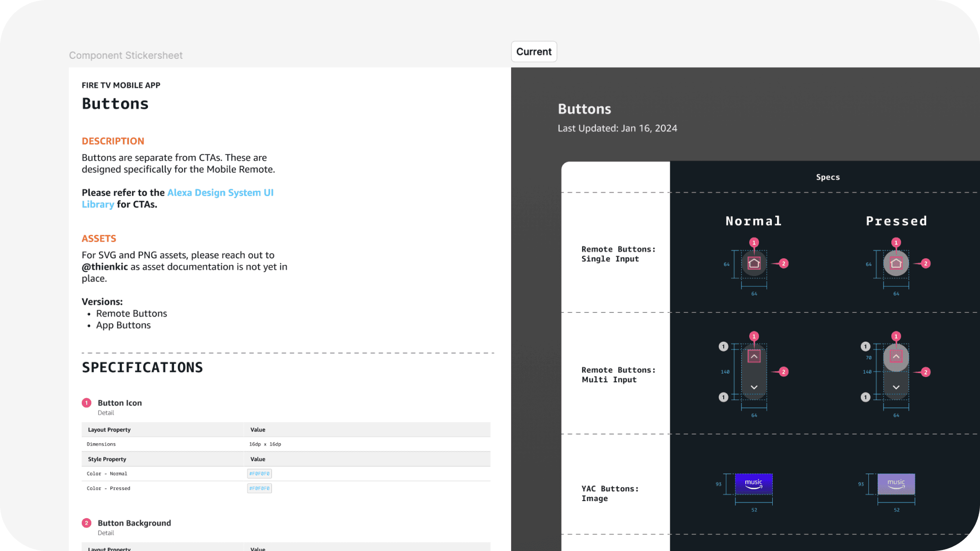Click the @thienkic mention
The height and width of the screenshot is (551, 980).
coord(105,267)
